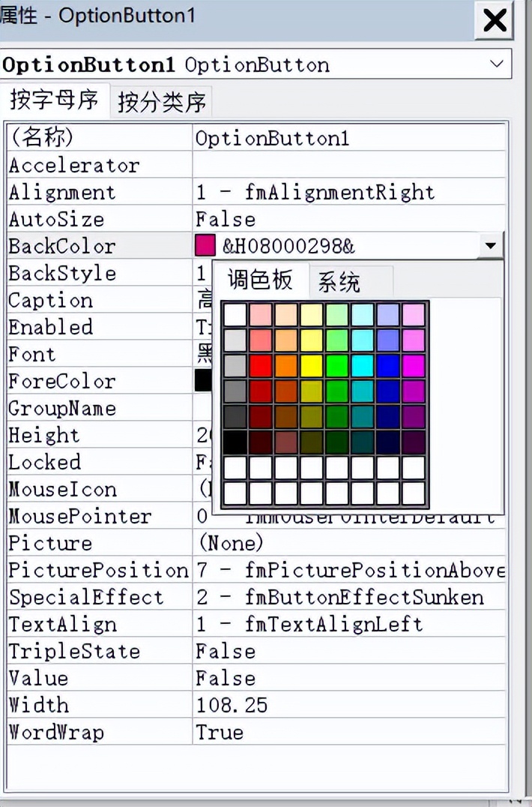Pick the bright magenta palette swatch
This screenshot has height=807, width=532.
[x=414, y=365]
